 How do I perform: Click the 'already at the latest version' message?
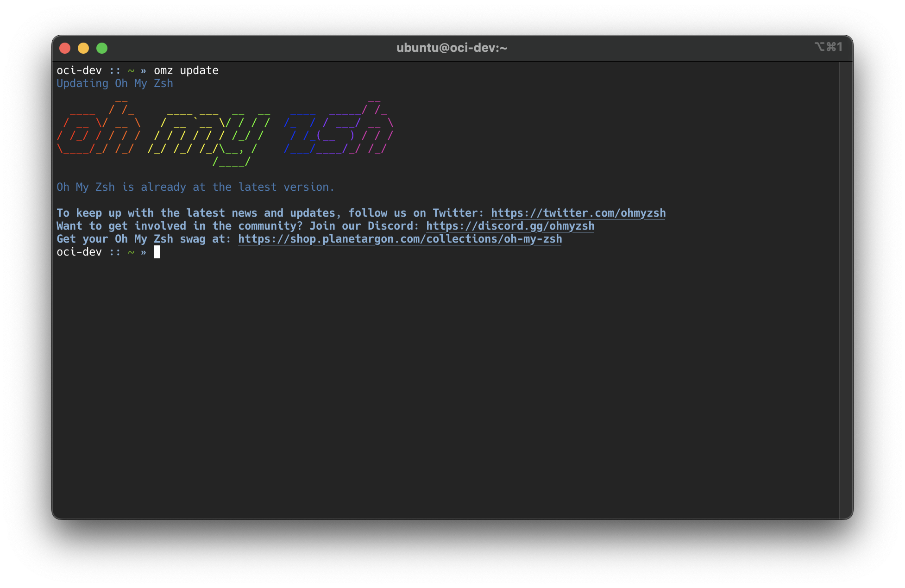point(195,187)
